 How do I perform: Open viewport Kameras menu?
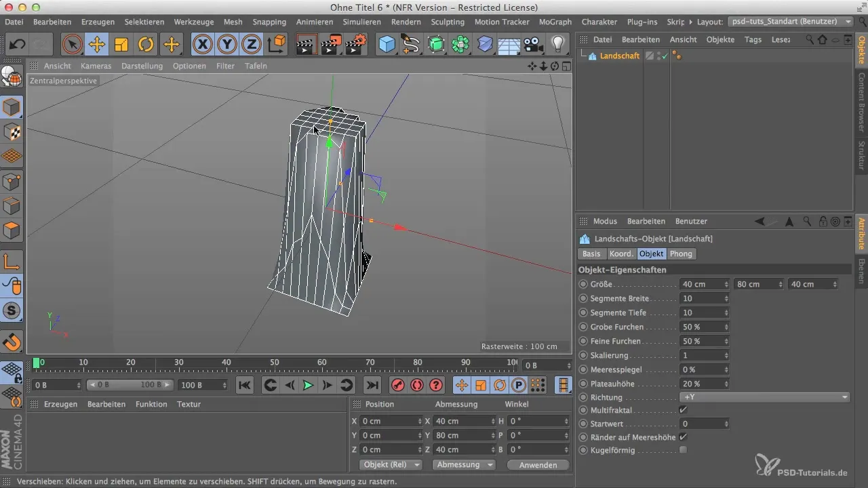click(96, 66)
